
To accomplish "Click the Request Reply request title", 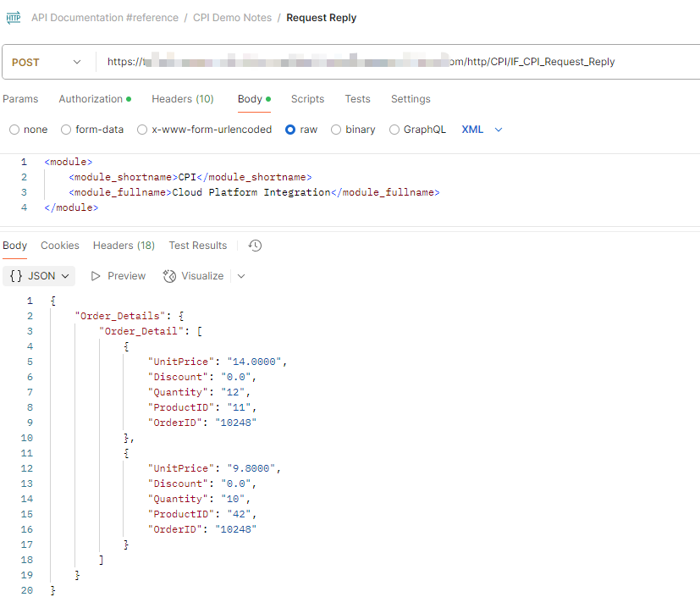I will 322,18.
